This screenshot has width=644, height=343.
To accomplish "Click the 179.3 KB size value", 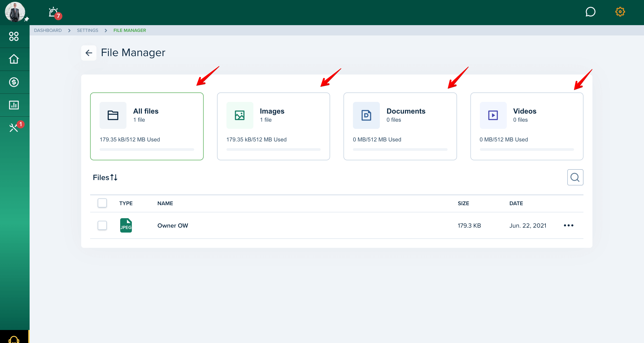I will click(469, 225).
